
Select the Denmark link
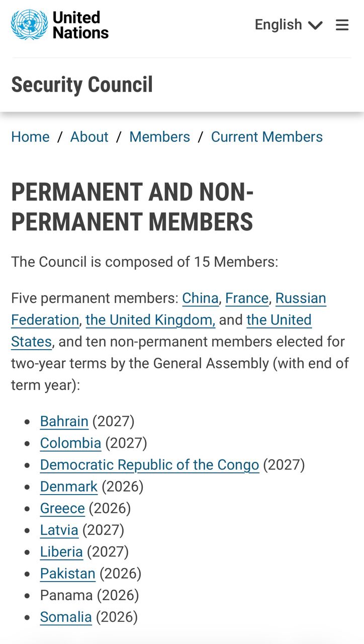69,487
